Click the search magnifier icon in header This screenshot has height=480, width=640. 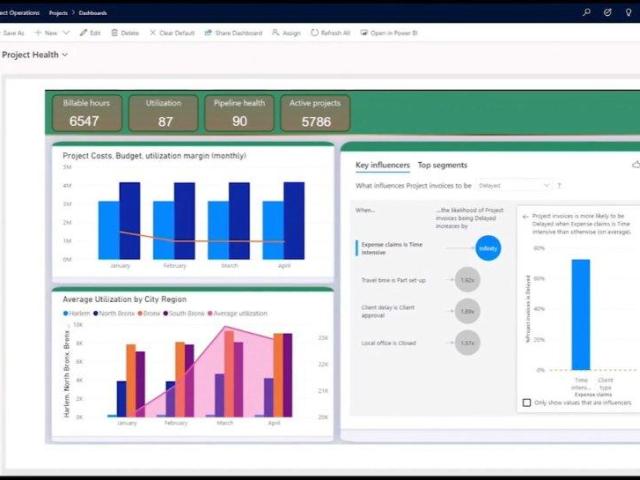pos(587,12)
